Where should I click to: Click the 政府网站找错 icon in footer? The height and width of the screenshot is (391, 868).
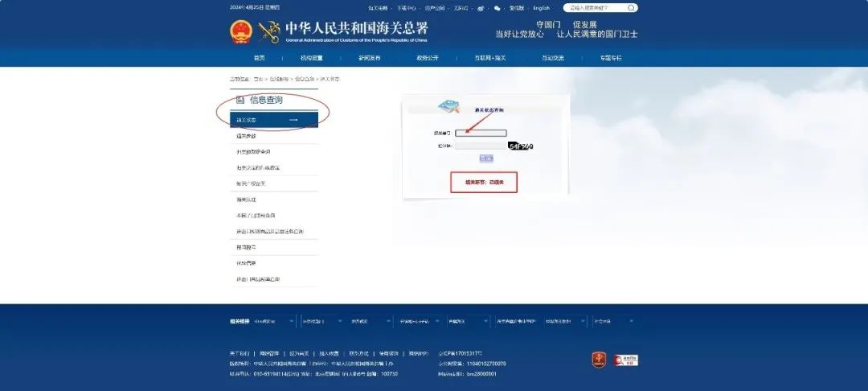click(625, 360)
